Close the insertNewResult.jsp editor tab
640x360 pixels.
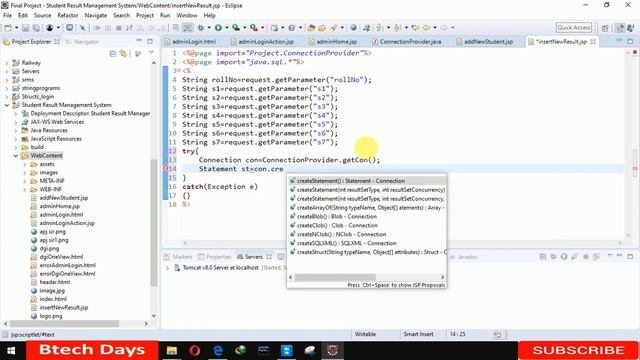pyautogui.click(x=593, y=42)
